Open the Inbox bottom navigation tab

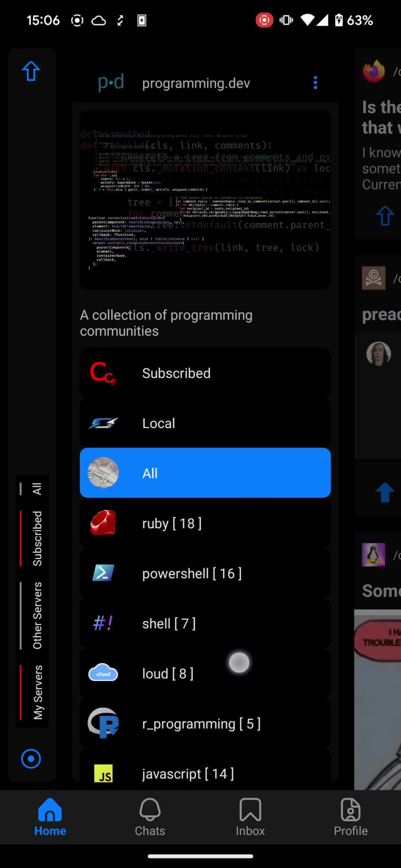[x=250, y=817]
